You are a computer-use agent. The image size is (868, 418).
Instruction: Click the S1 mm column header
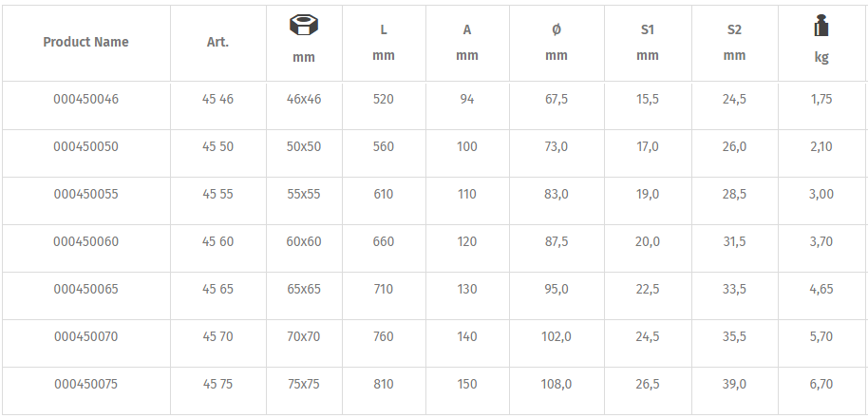[x=648, y=42]
